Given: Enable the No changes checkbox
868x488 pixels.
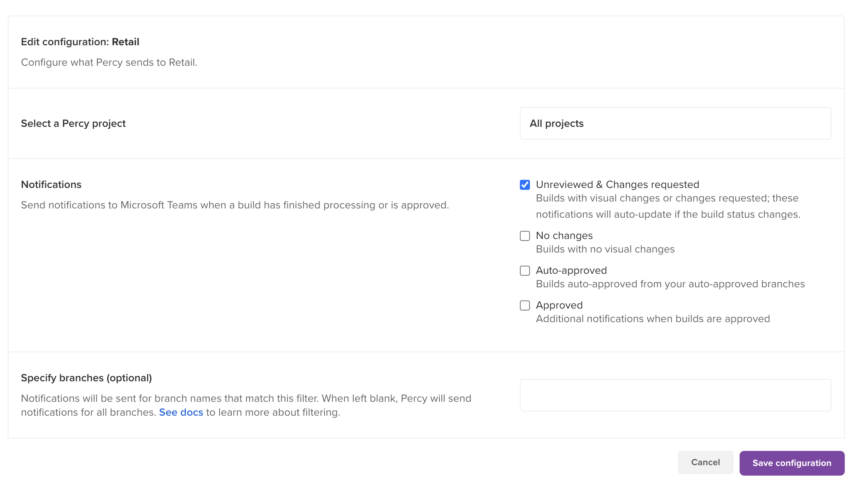Looking at the screenshot, I should [x=525, y=236].
